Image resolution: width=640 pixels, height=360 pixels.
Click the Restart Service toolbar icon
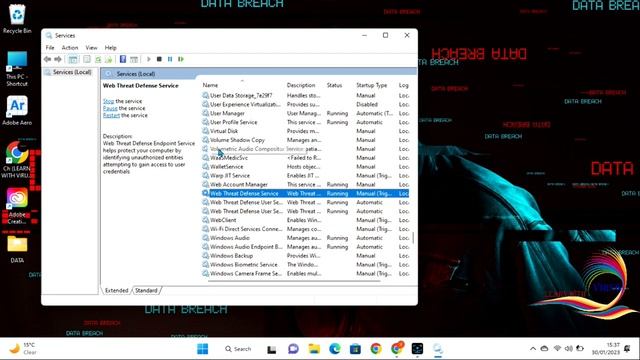click(x=181, y=59)
